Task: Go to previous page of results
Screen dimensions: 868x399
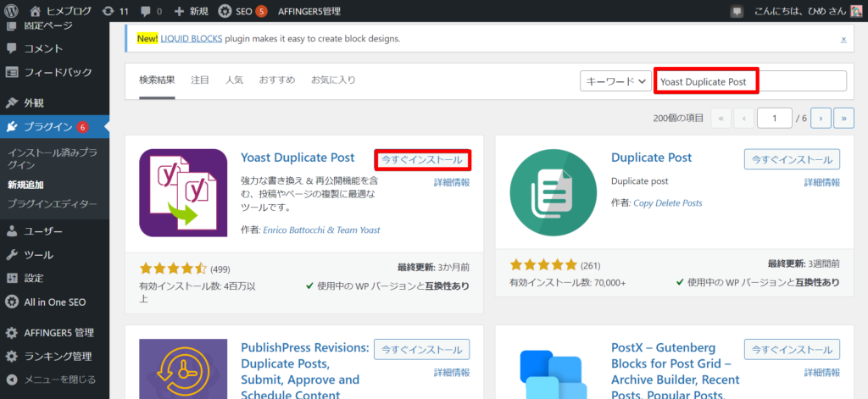Action: (x=744, y=118)
